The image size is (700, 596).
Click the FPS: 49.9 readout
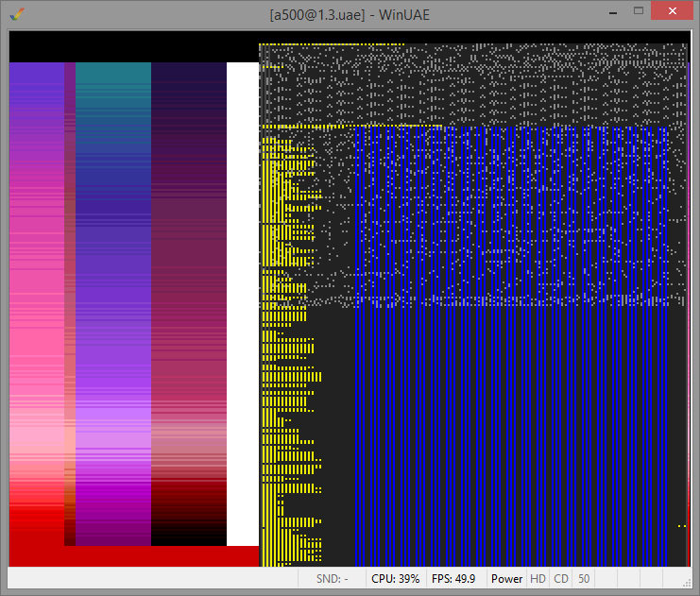point(453,579)
